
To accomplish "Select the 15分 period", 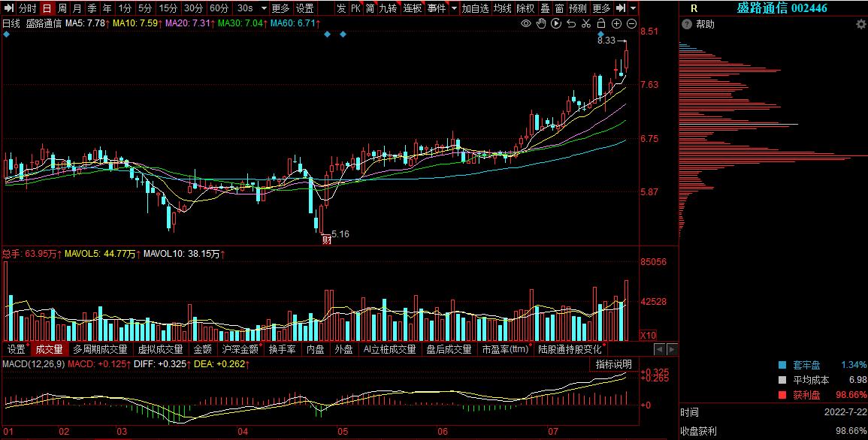I will 168,8.
